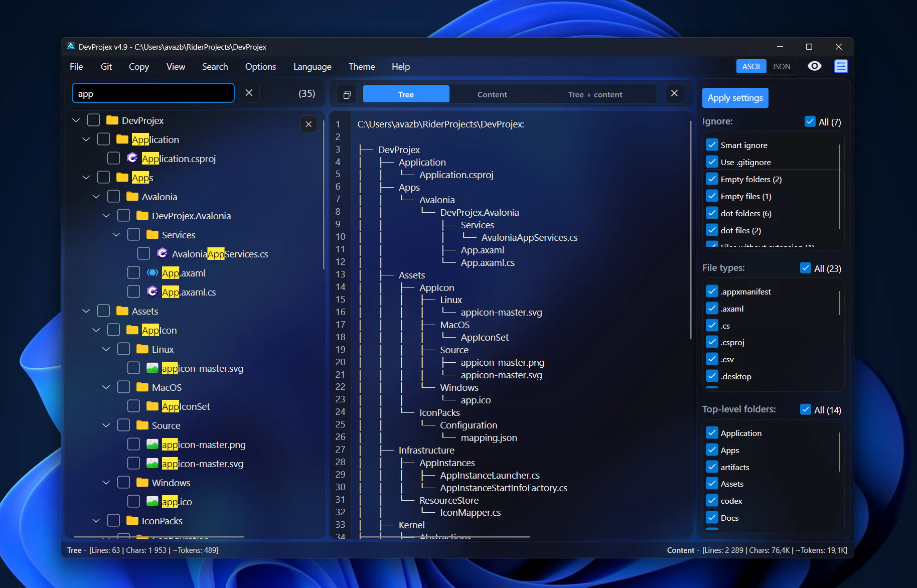
Task: Uncheck the artifacts top-level folder
Action: 712,467
